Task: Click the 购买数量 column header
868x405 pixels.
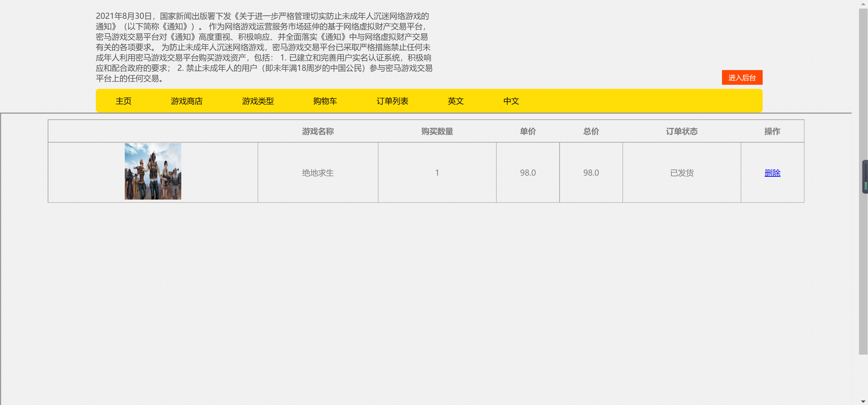Action: tap(437, 131)
